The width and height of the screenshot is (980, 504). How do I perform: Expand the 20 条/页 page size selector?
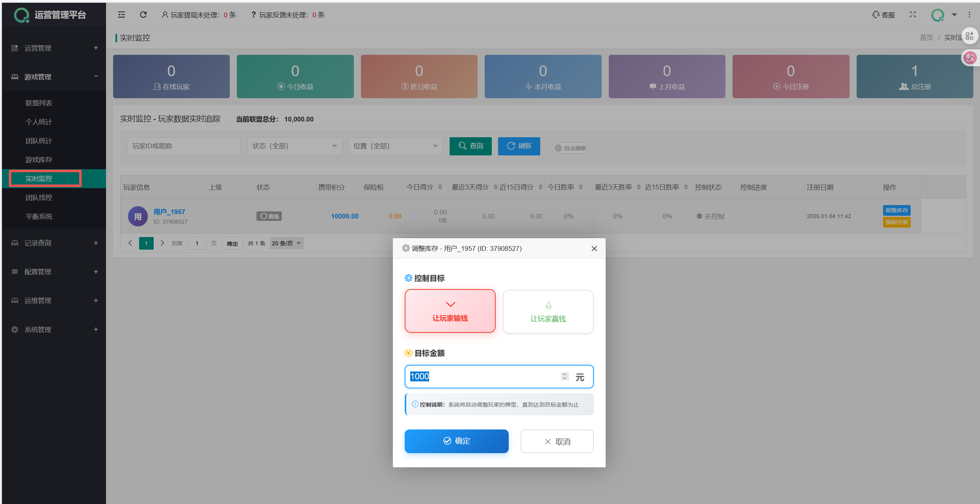coord(286,243)
